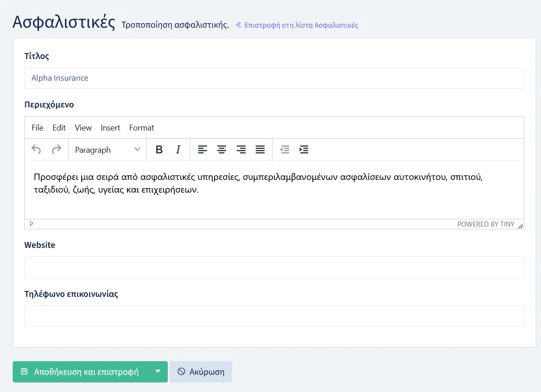The width and height of the screenshot is (541, 392).
Task: Open the File menu
Action: [x=37, y=127]
